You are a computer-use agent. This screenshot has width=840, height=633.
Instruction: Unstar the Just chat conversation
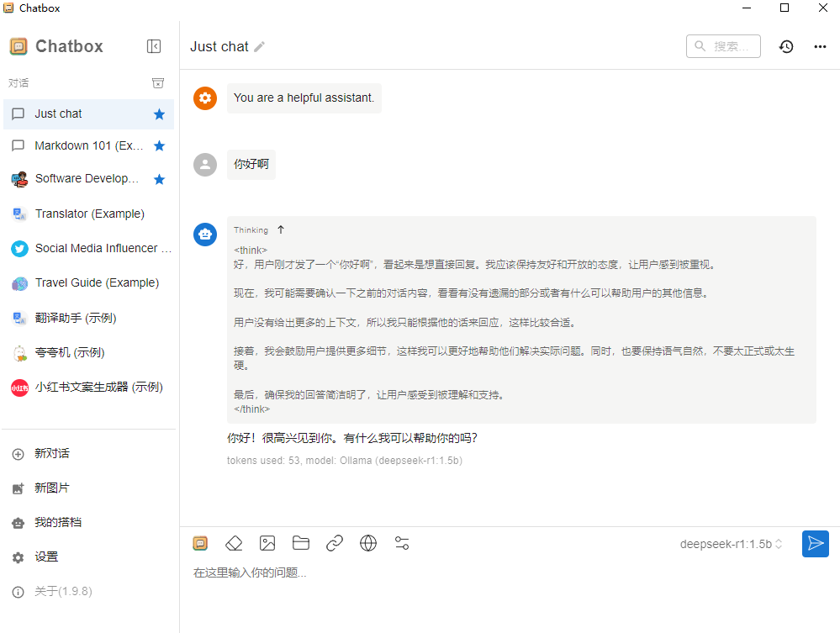[x=159, y=113]
